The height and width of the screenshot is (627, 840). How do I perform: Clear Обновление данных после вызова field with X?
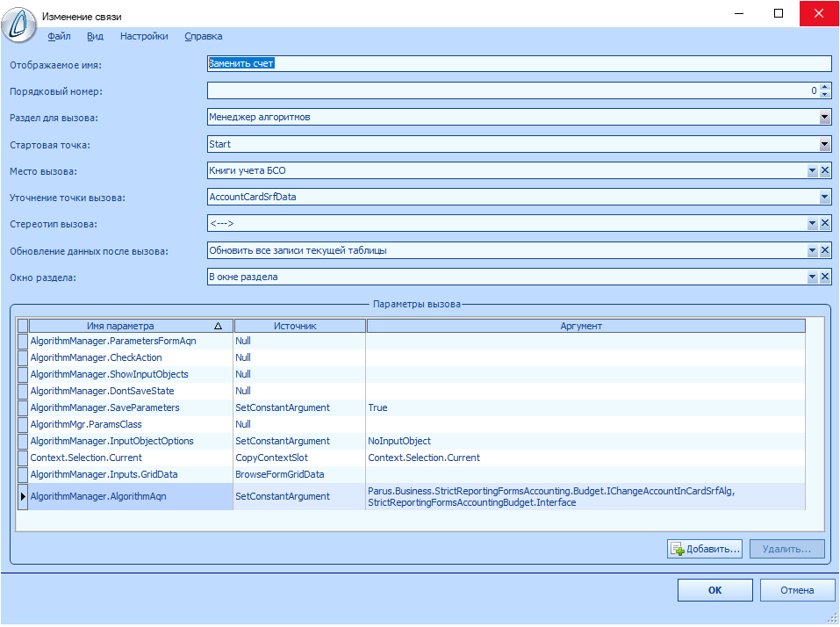(x=825, y=250)
